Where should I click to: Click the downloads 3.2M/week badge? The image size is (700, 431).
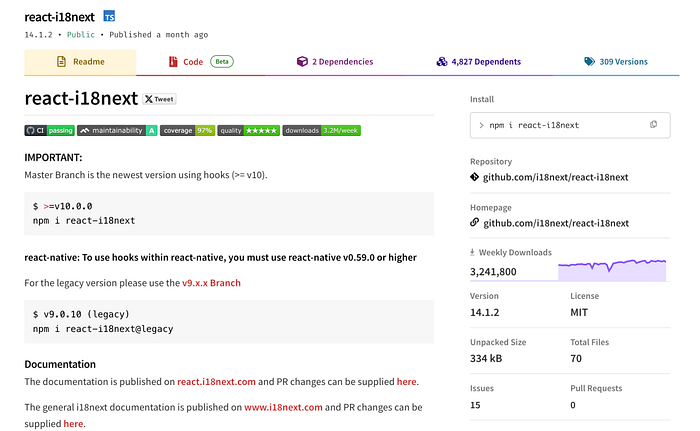click(x=321, y=130)
